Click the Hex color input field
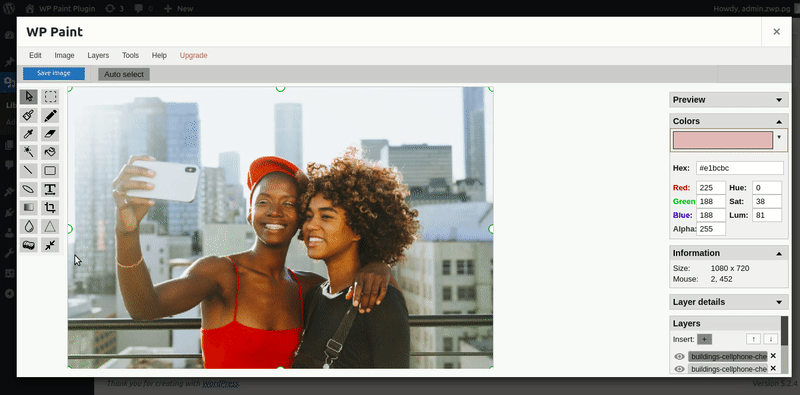Screen dimensions: 800x395 point(740,168)
